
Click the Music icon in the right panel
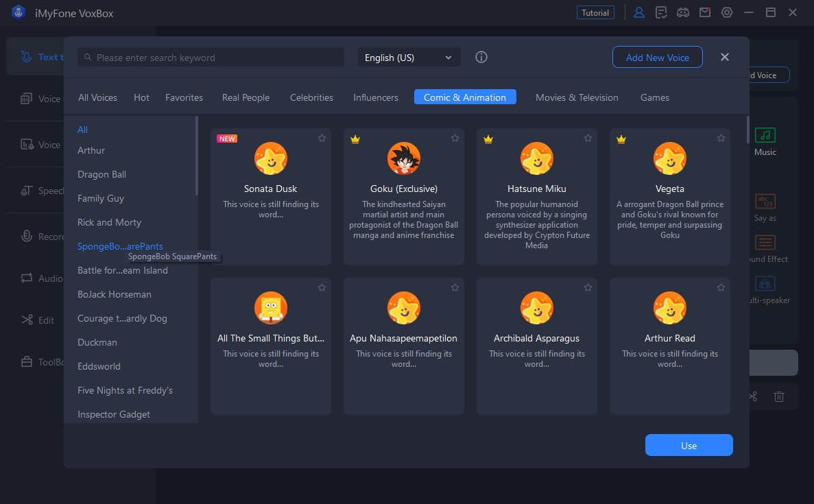(765, 136)
